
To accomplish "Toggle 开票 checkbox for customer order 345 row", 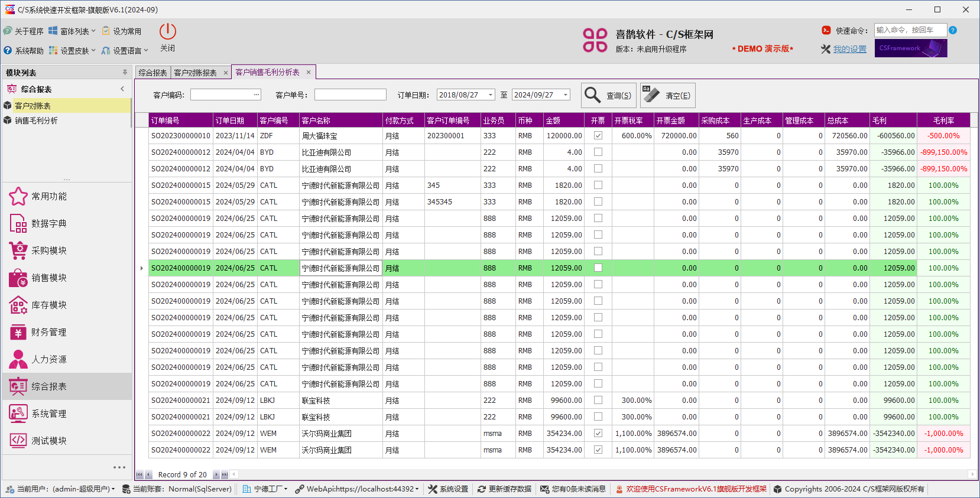I will click(598, 185).
